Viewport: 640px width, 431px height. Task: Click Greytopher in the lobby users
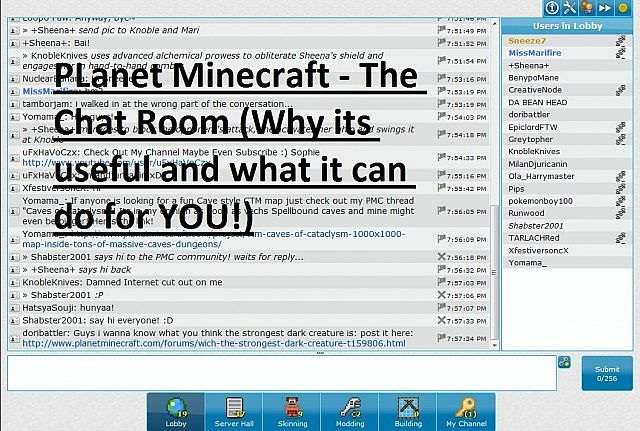pos(531,139)
